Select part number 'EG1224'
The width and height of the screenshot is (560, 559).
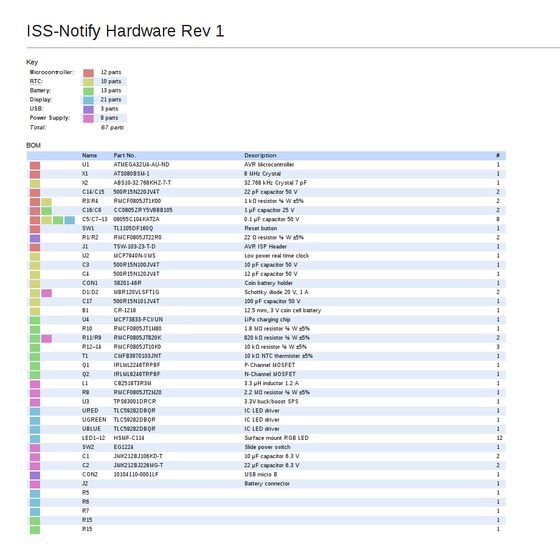[x=123, y=447]
